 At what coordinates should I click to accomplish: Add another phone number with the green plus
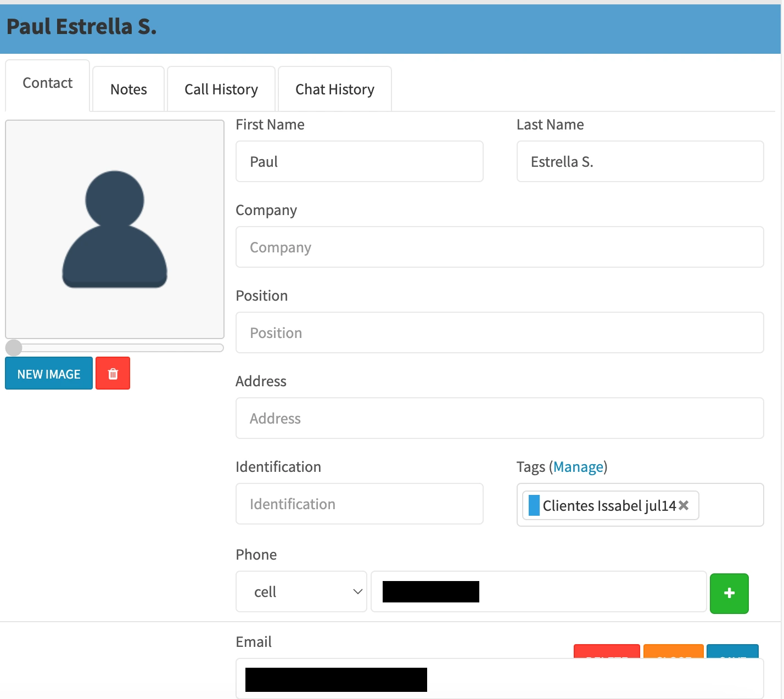click(x=729, y=593)
